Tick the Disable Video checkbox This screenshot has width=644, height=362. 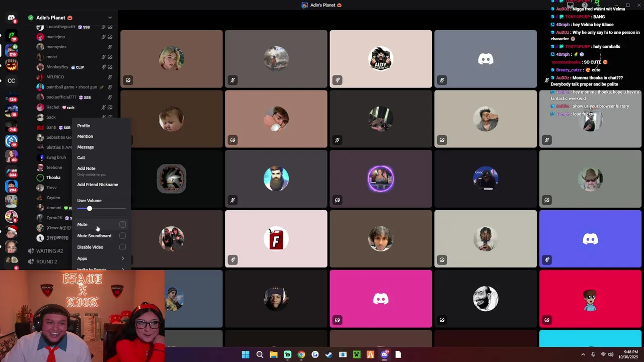pyautogui.click(x=122, y=247)
